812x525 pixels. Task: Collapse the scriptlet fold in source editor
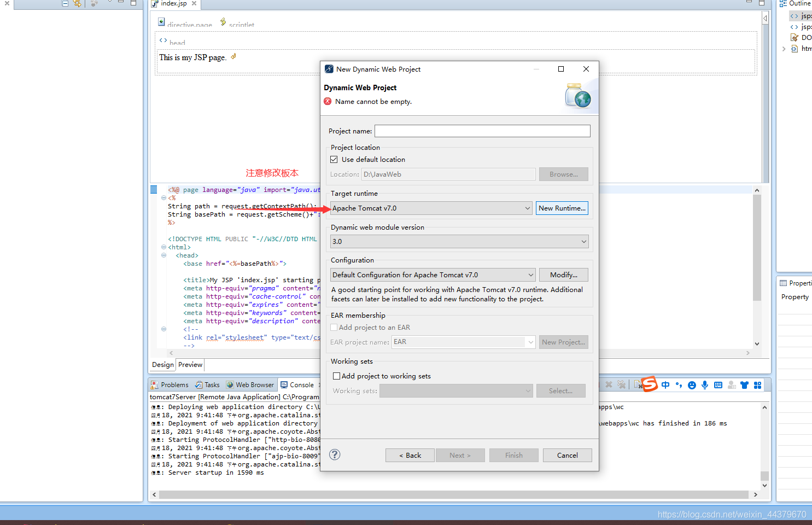(x=163, y=198)
